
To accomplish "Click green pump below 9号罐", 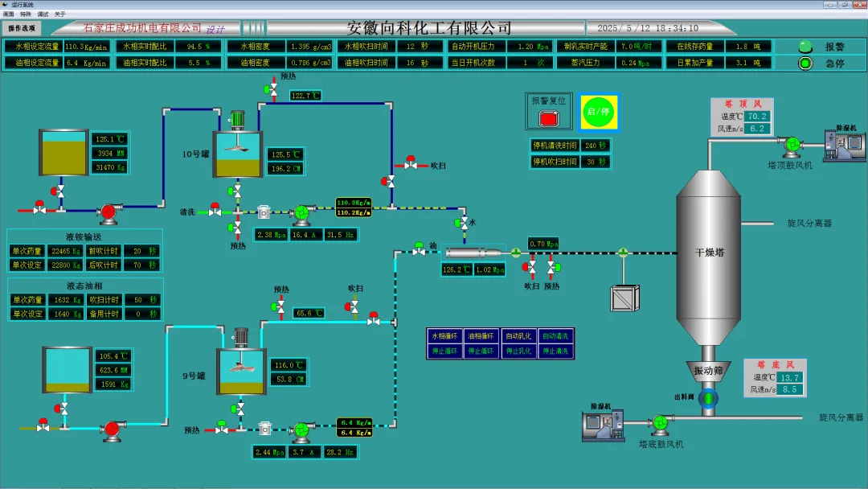I will coord(301,431).
